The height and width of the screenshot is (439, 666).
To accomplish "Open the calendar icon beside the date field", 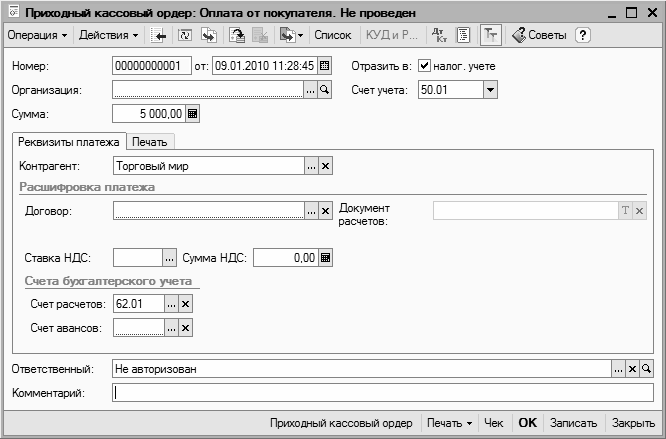I will pyautogui.click(x=325, y=66).
